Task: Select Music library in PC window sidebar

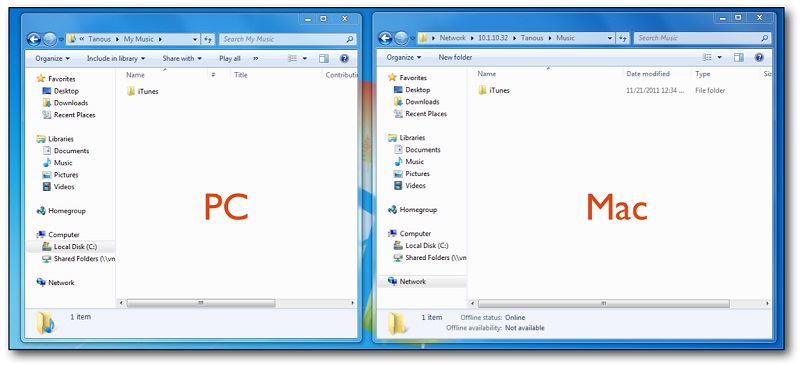Action: point(58,163)
